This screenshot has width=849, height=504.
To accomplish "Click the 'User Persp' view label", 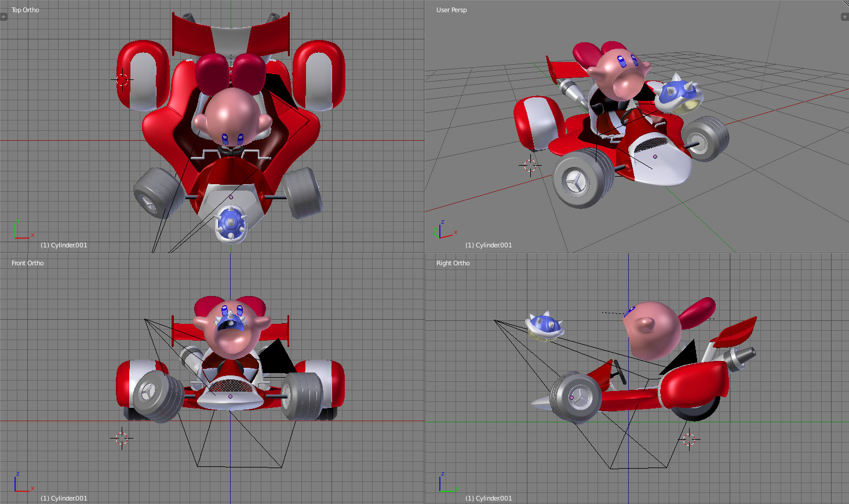I will [x=451, y=10].
